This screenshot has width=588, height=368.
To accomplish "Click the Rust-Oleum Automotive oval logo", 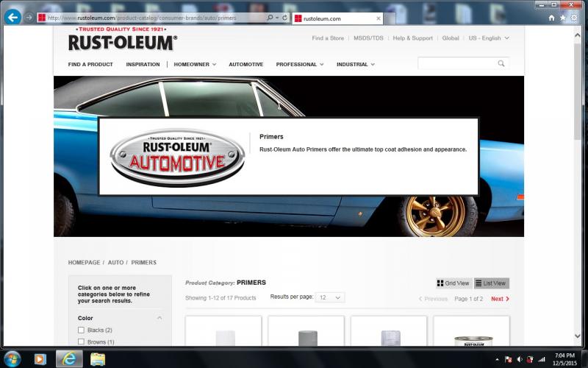I will pos(177,157).
